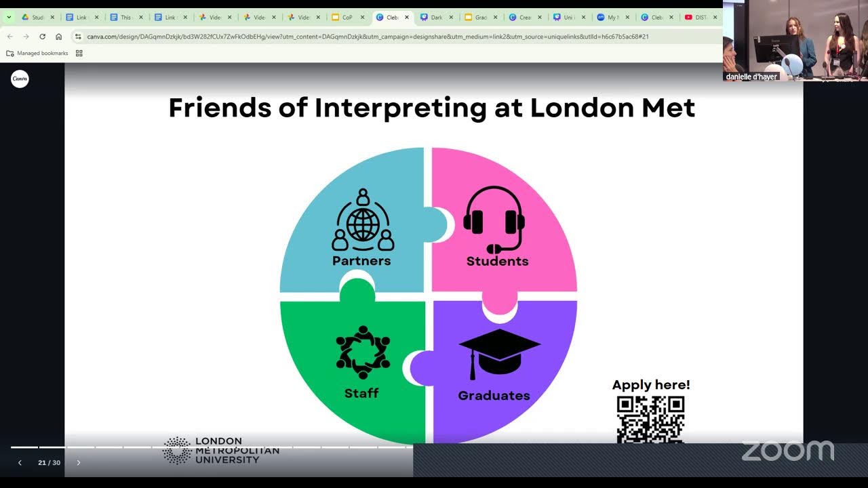The height and width of the screenshot is (488, 868).
Task: Switch to the My Zoom tab
Action: [x=612, y=18]
